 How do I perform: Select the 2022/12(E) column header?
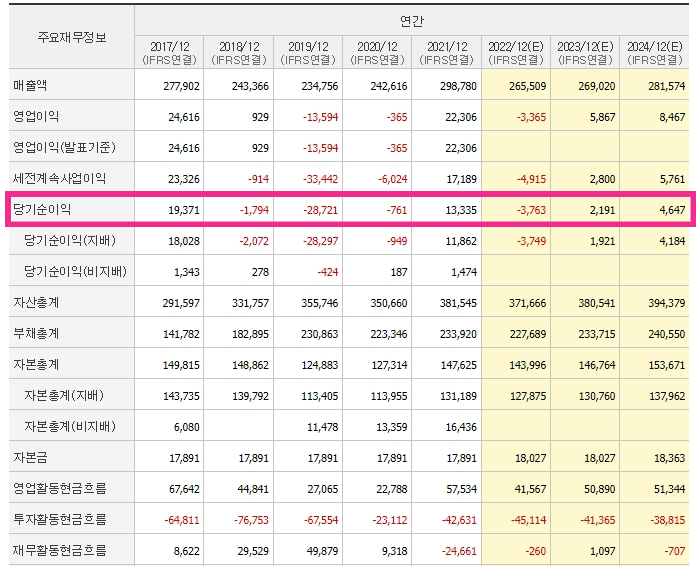click(x=516, y=52)
